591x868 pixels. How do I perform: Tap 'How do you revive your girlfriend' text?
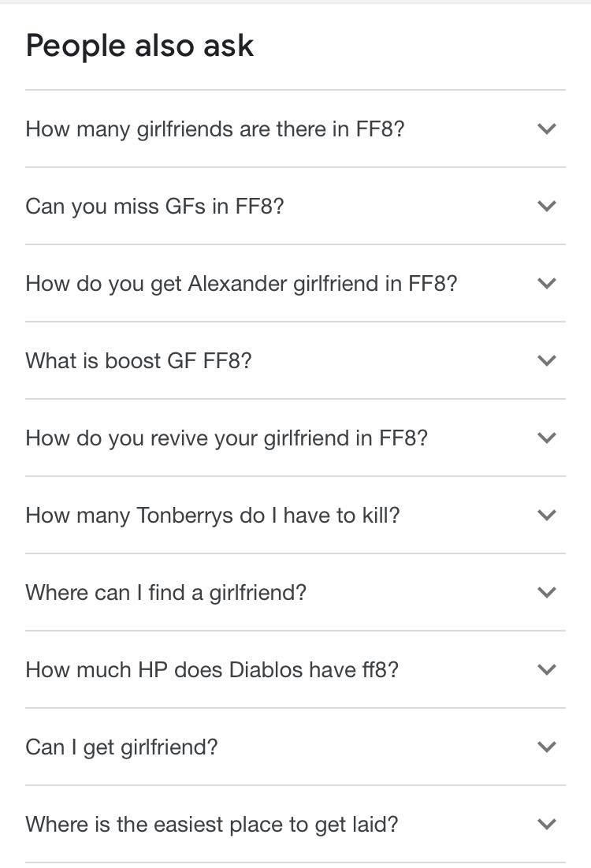226,438
